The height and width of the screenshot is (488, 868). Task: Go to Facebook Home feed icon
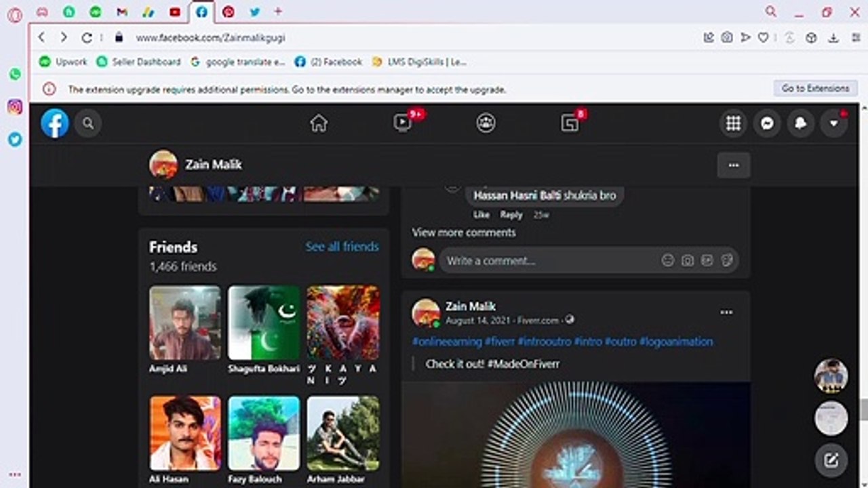(319, 123)
